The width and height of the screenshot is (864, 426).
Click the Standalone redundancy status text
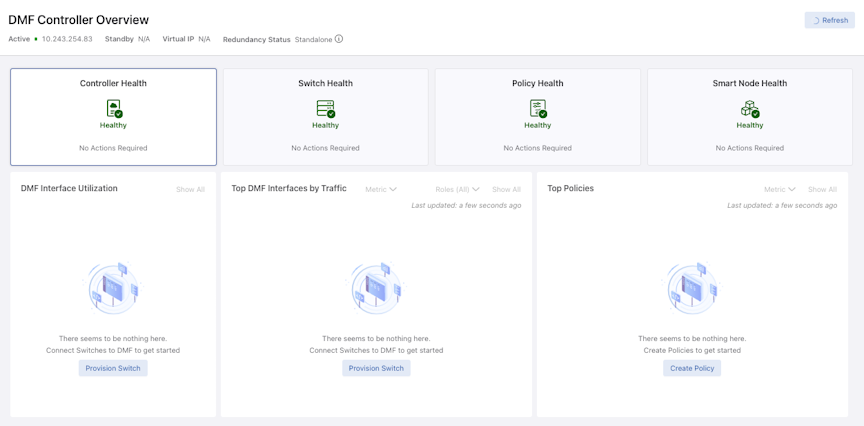(314, 40)
